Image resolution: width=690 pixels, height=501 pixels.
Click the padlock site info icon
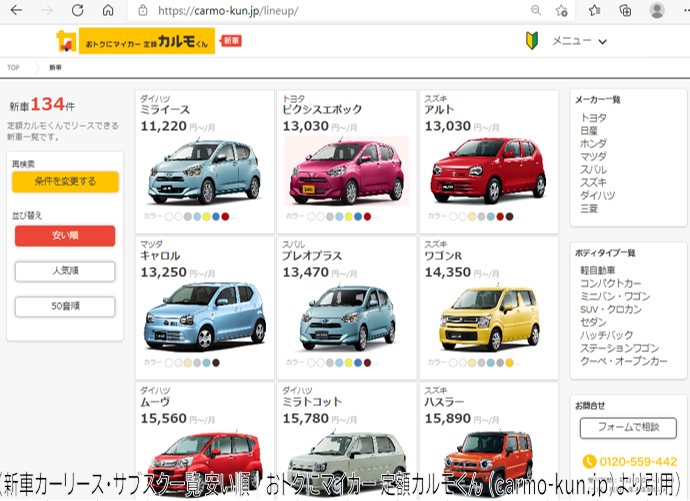tap(143, 11)
